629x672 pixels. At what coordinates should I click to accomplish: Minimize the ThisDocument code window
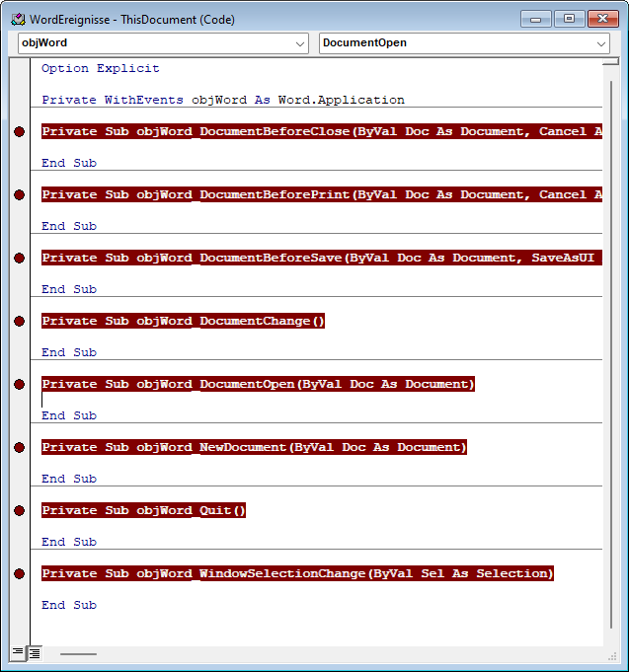[536, 18]
